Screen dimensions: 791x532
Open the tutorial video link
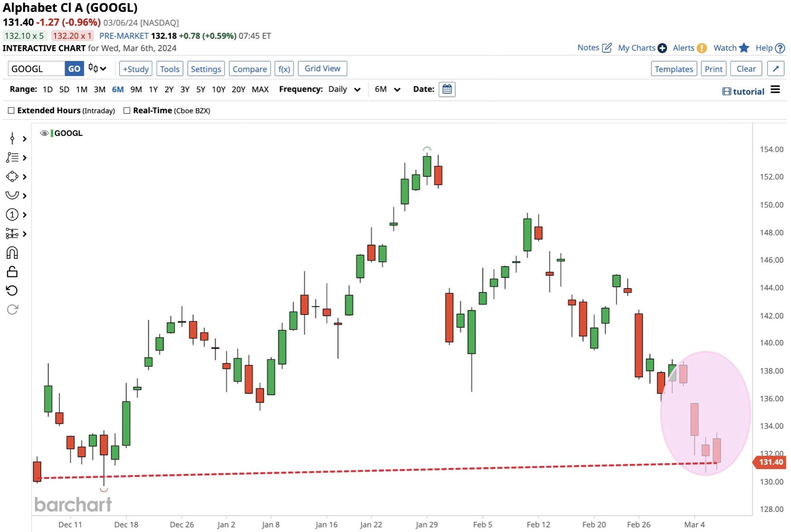pyautogui.click(x=743, y=92)
